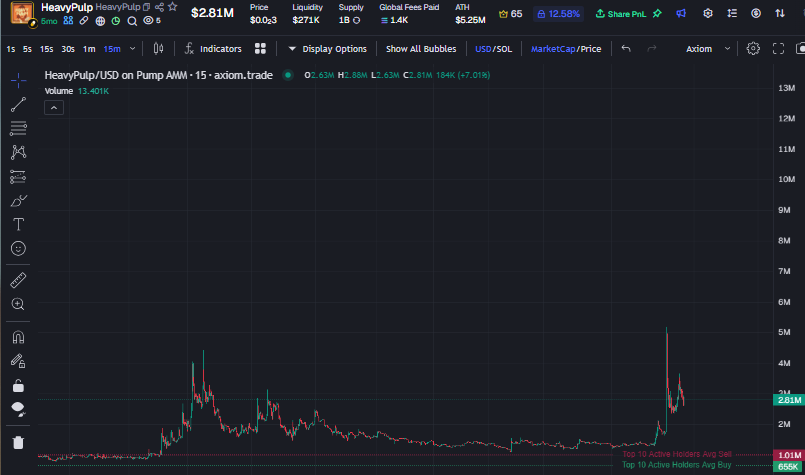Select the 5s timeframe

[27, 49]
